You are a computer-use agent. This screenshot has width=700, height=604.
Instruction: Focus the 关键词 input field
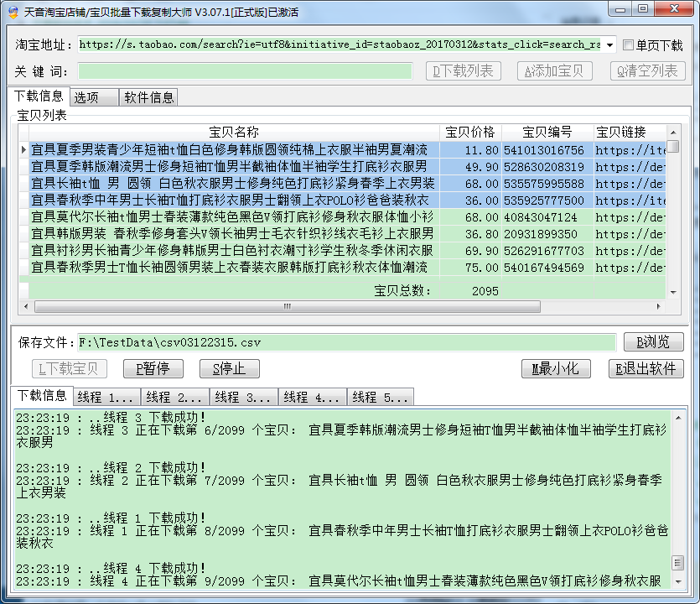[x=245, y=71]
